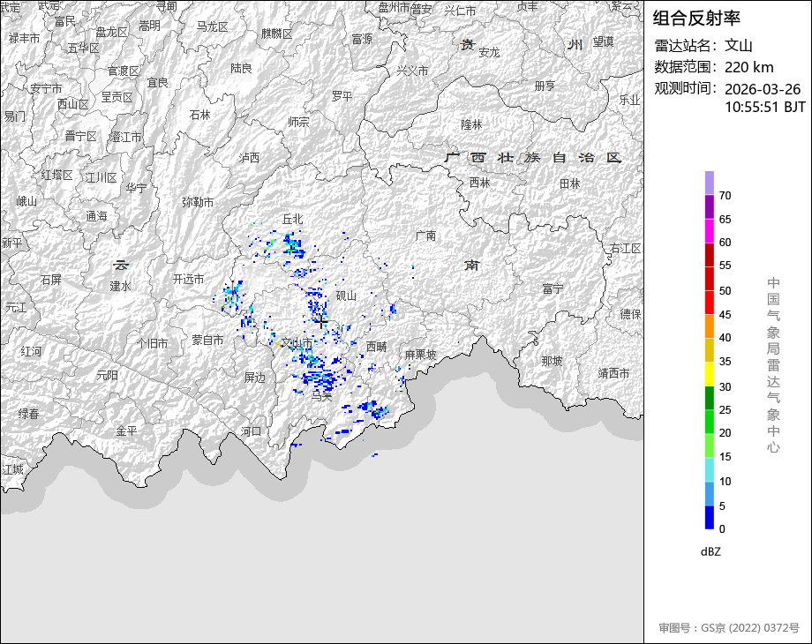Click the 富宁 county map label
Screen dimensions: 812x644
(553, 288)
